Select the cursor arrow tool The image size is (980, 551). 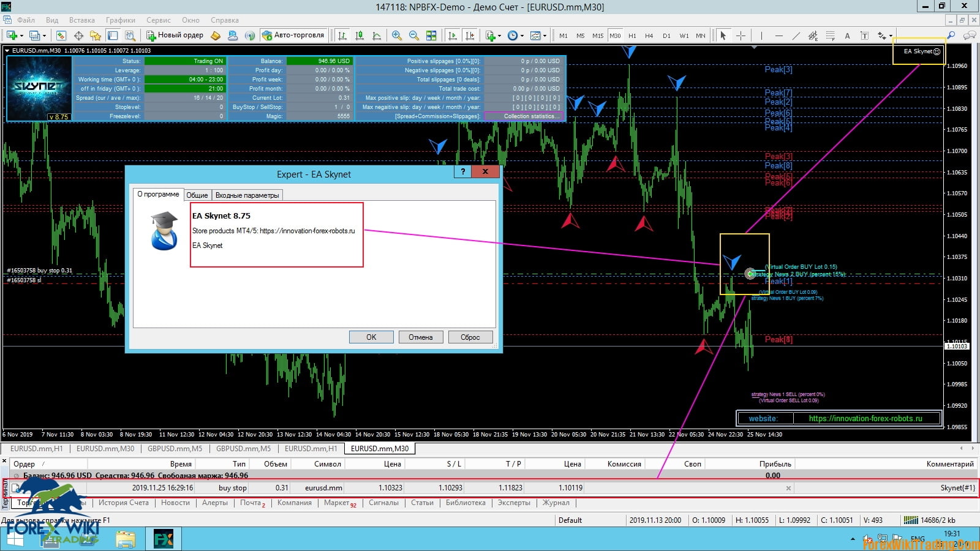[x=723, y=36]
